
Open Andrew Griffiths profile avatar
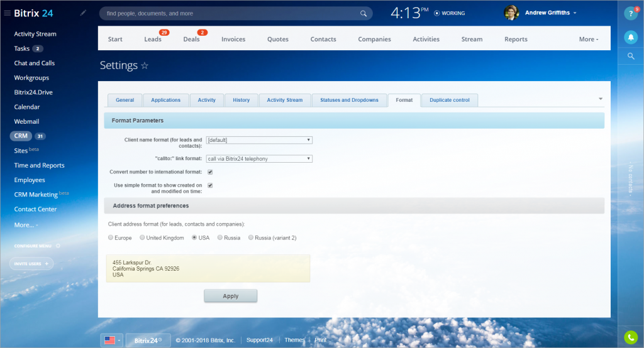511,13
